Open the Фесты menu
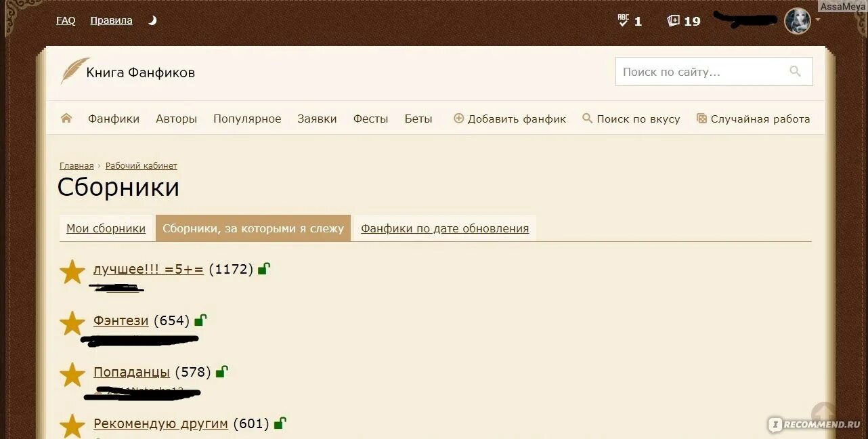This screenshot has width=868, height=439. 370,119
